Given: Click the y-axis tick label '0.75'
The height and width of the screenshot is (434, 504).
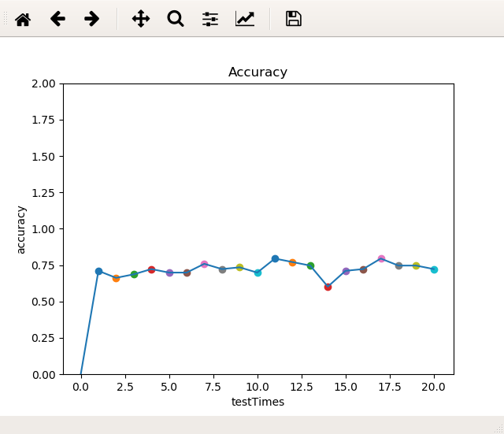Looking at the screenshot, I should pos(43,265).
